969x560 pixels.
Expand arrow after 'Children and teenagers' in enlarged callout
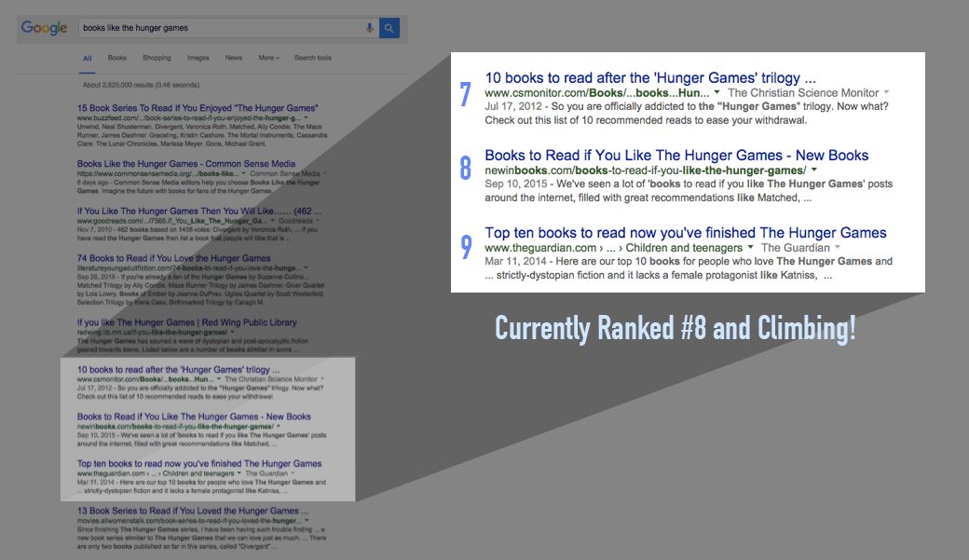tap(750, 247)
